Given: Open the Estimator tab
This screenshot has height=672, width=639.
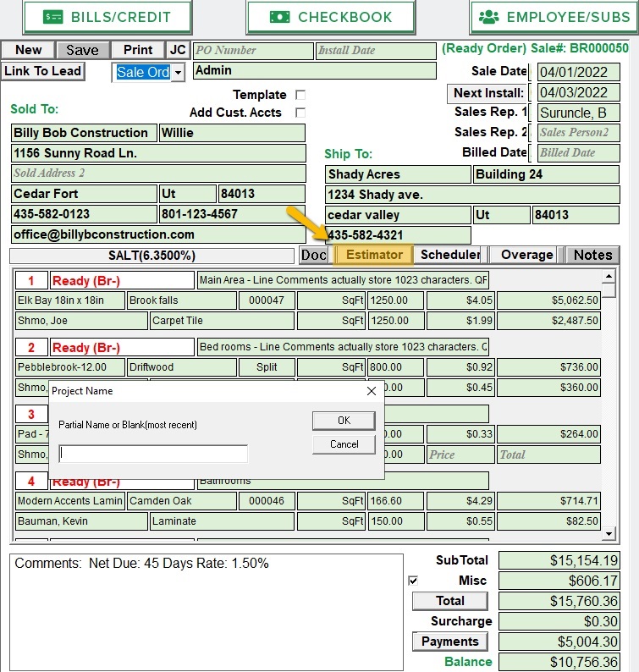Looking at the screenshot, I should click(x=374, y=255).
